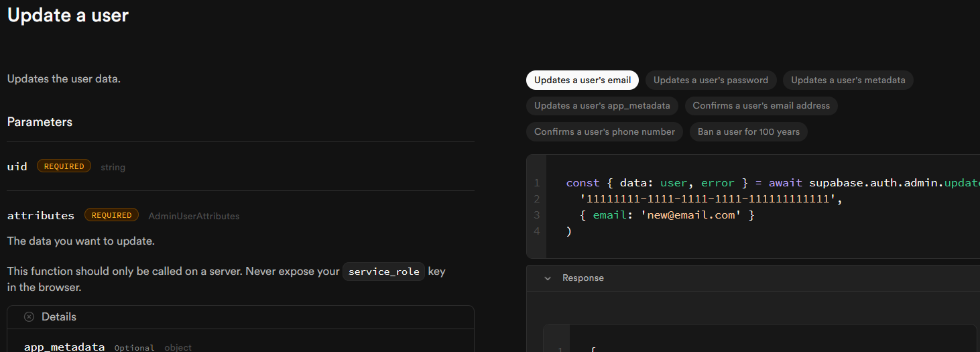Click the app_metadata parameter name

click(x=64, y=347)
